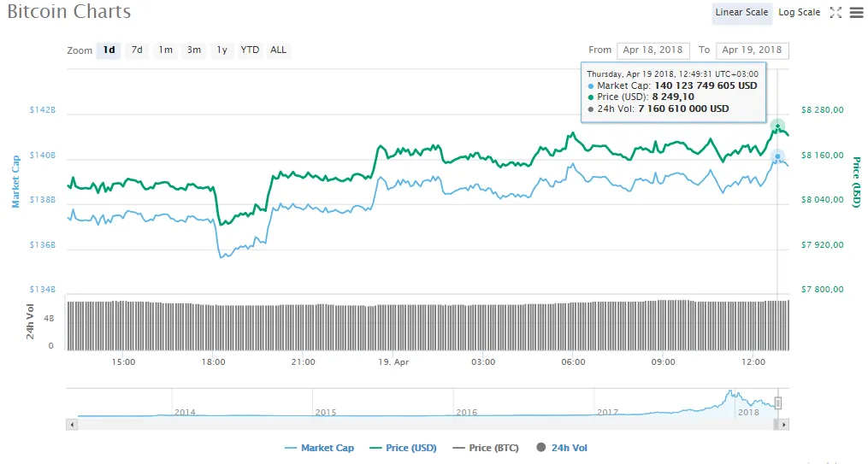This screenshot has width=868, height=464.
Task: Click the navigator range handle
Action: [778, 402]
